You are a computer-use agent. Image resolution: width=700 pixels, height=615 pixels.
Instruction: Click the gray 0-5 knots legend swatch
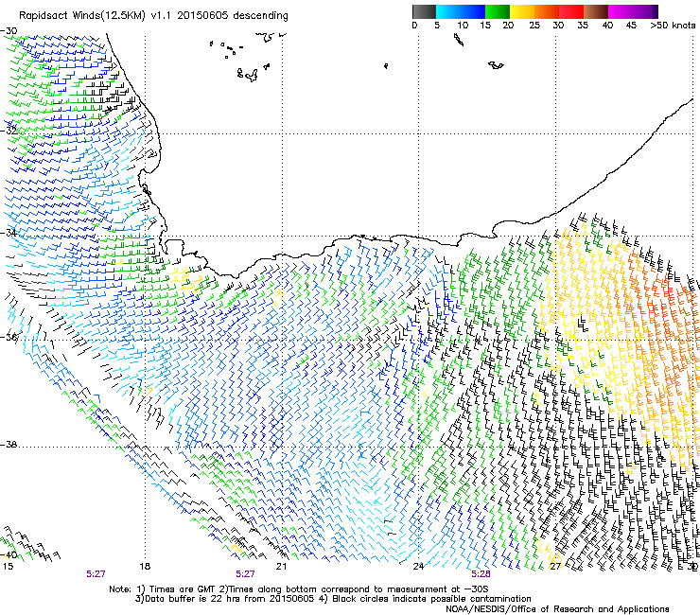(x=424, y=11)
